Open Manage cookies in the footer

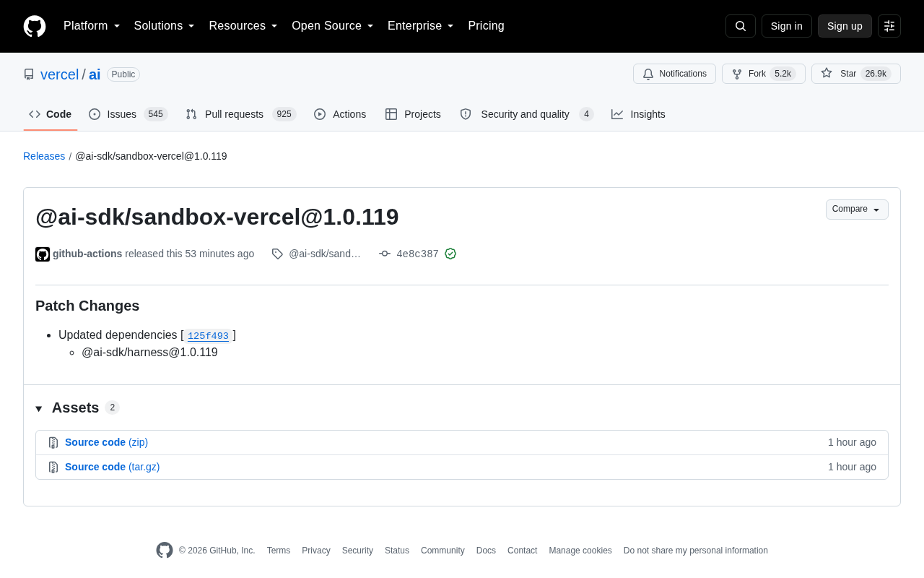[x=580, y=551]
